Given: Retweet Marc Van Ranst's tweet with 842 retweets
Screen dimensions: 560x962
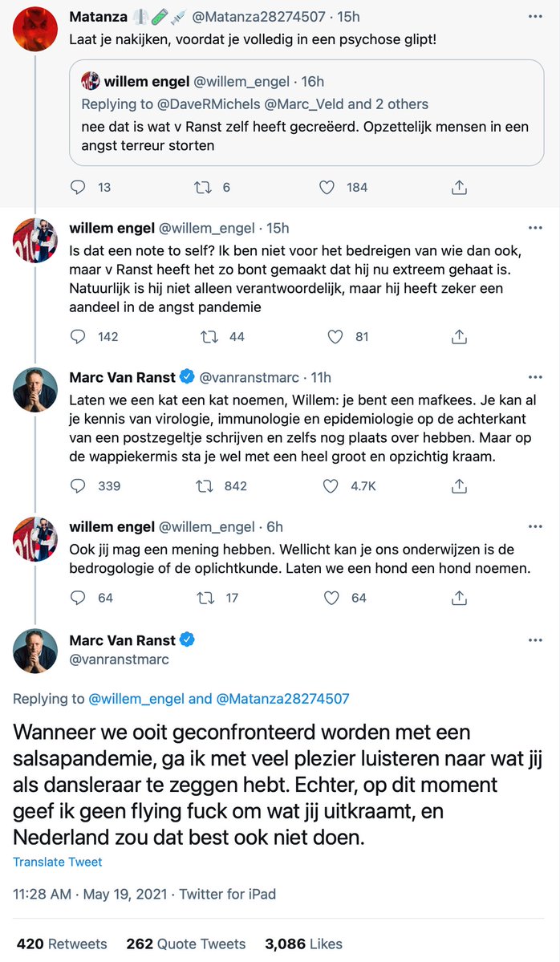Looking at the screenshot, I should click(203, 485).
